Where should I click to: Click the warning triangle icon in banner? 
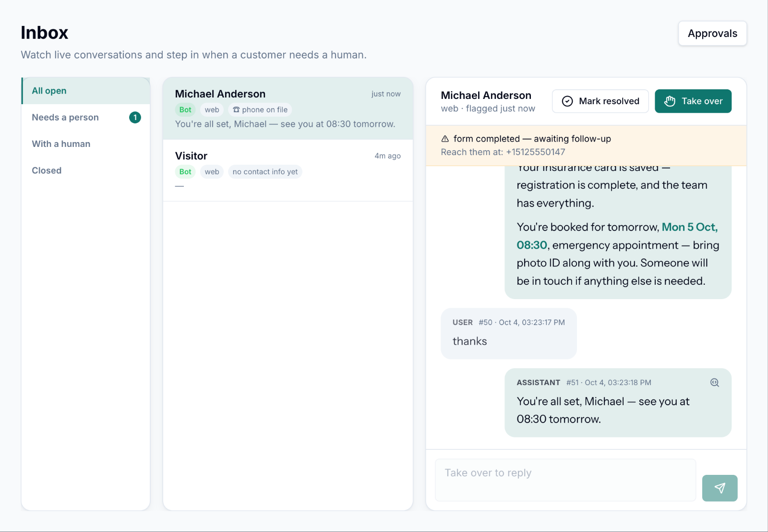tap(445, 139)
